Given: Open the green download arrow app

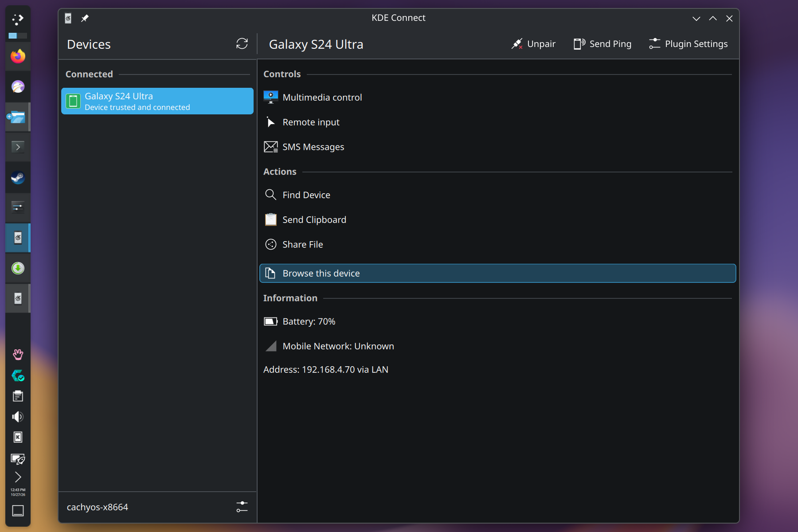Looking at the screenshot, I should tap(18, 268).
